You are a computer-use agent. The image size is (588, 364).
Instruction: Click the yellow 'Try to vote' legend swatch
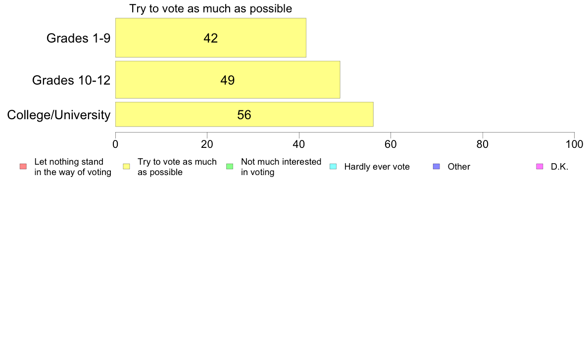126,167
